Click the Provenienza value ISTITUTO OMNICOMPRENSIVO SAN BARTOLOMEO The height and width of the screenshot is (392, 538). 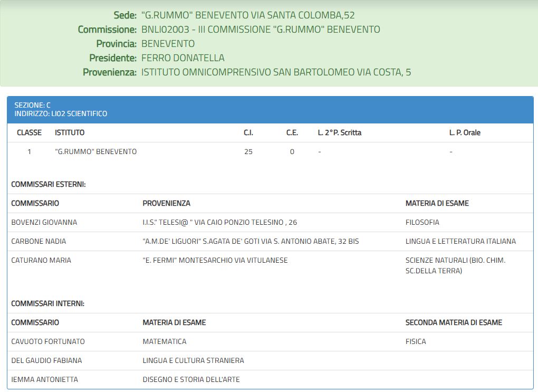coord(248,72)
